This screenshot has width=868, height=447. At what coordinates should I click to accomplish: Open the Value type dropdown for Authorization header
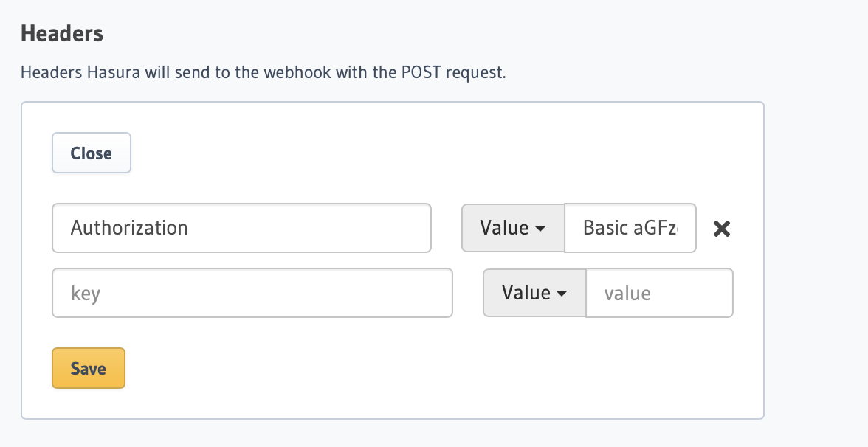513,228
